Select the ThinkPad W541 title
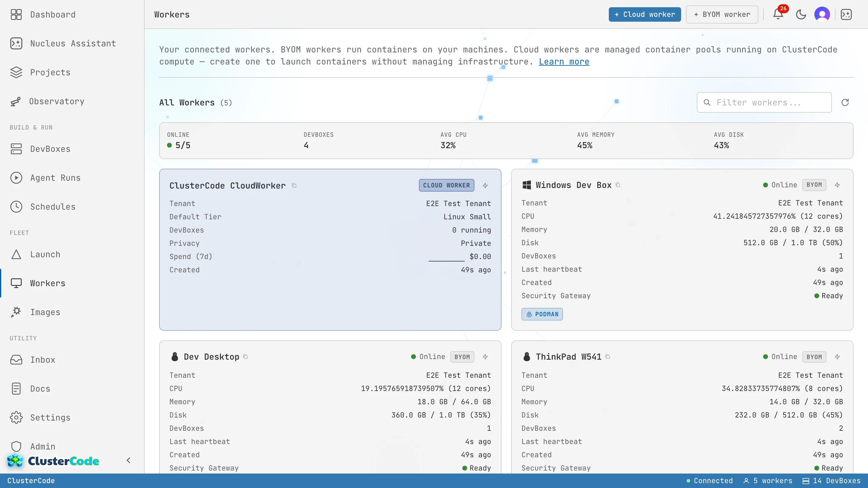The image size is (868, 488). (x=568, y=357)
